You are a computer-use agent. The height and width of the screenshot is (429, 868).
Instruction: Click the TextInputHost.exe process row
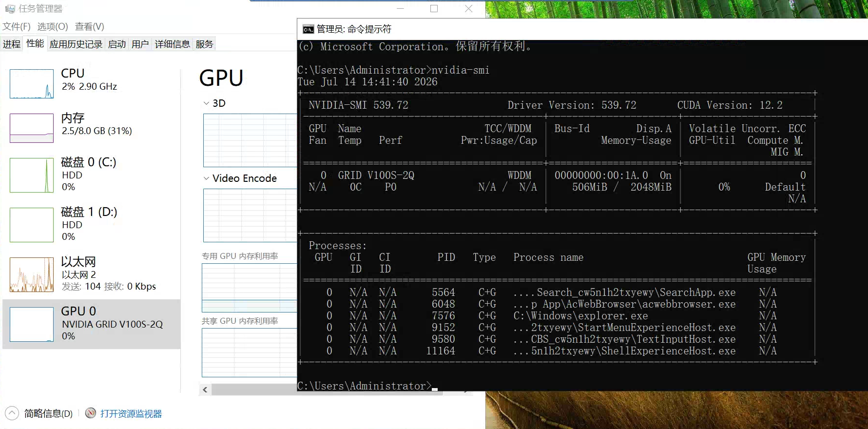pos(553,339)
